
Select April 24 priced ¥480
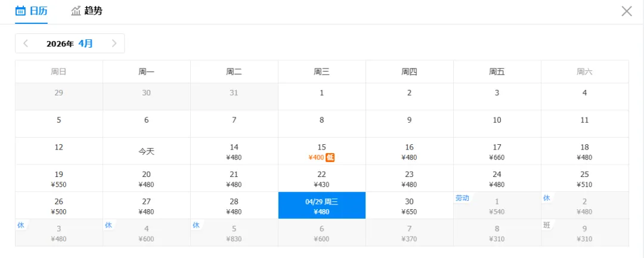(497, 178)
